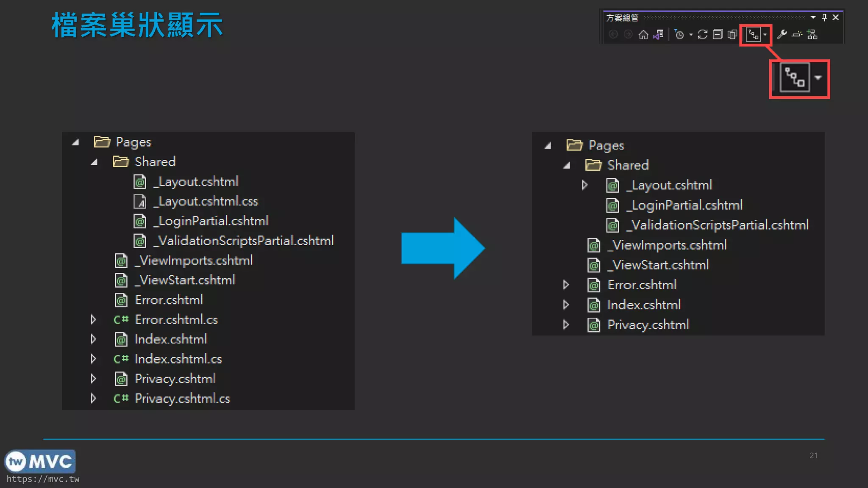Click the pin icon to auto-hide Solution Explorer
The height and width of the screenshot is (488, 868).
(x=824, y=17)
